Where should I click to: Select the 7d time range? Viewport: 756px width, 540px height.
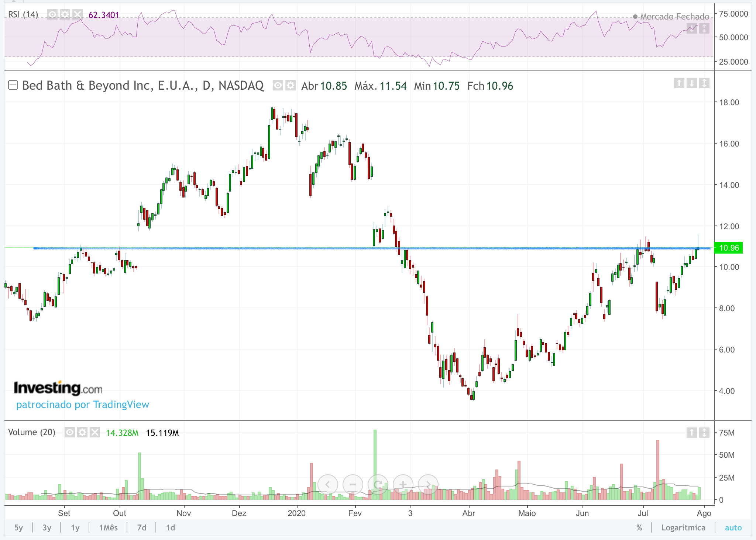142,528
